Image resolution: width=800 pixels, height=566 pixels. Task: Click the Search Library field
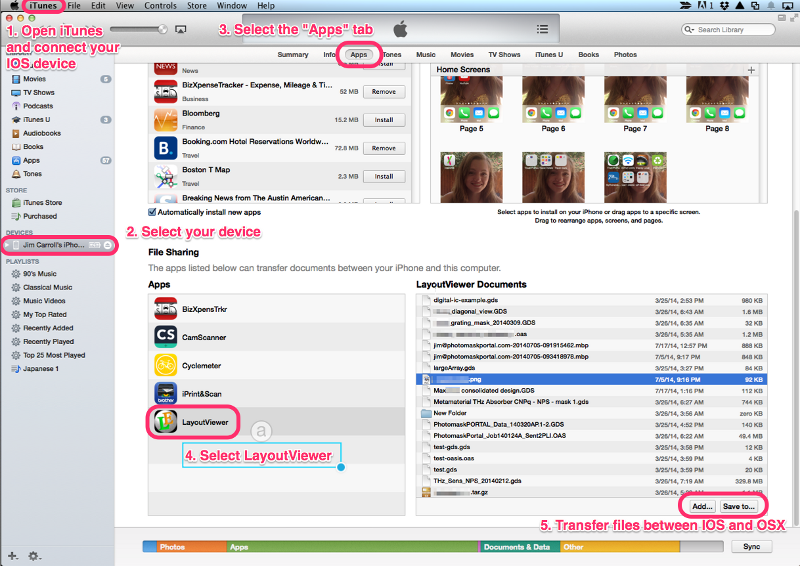coord(728,30)
